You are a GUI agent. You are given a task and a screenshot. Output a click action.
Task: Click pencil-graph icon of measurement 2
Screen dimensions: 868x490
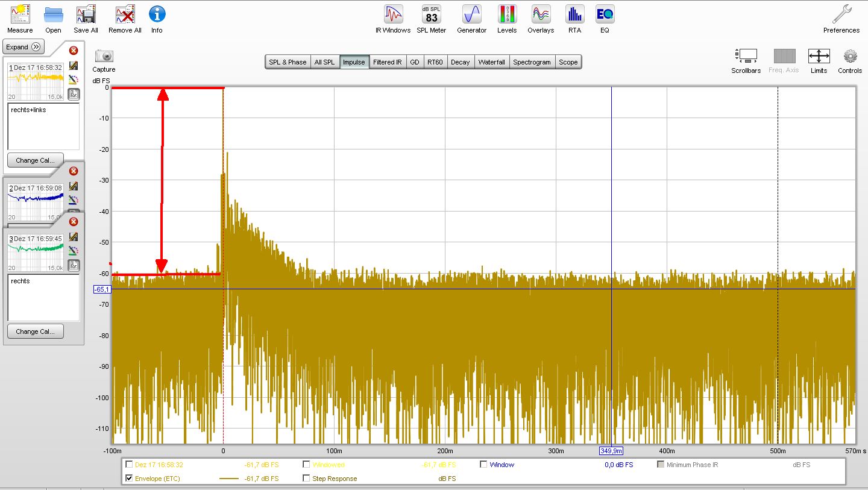tap(74, 186)
